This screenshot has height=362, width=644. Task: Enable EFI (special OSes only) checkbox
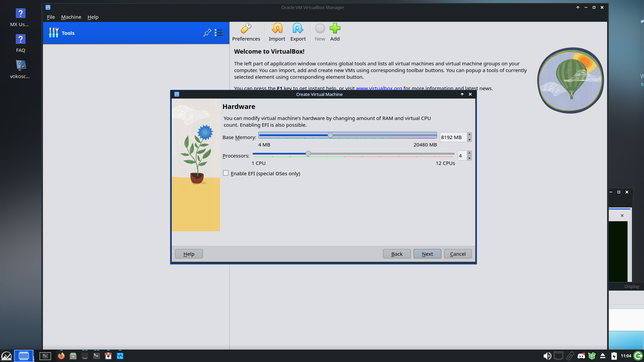[226, 173]
